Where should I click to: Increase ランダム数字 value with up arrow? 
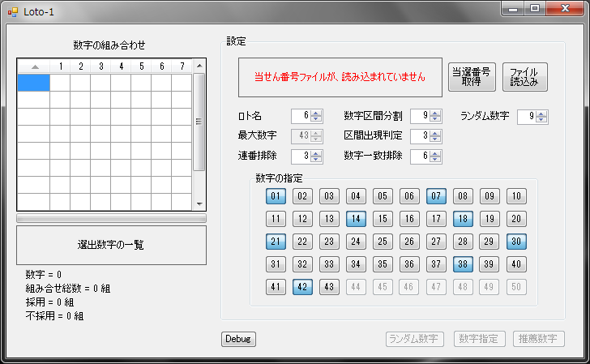541,113
